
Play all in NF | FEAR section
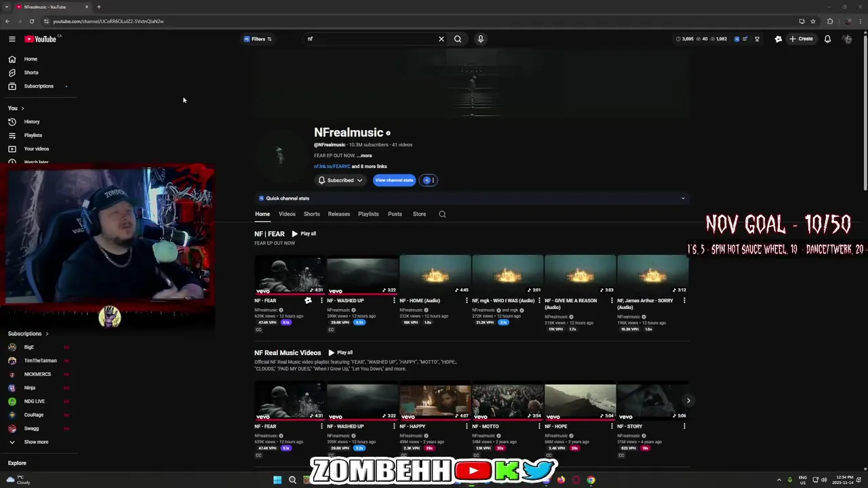pos(304,234)
